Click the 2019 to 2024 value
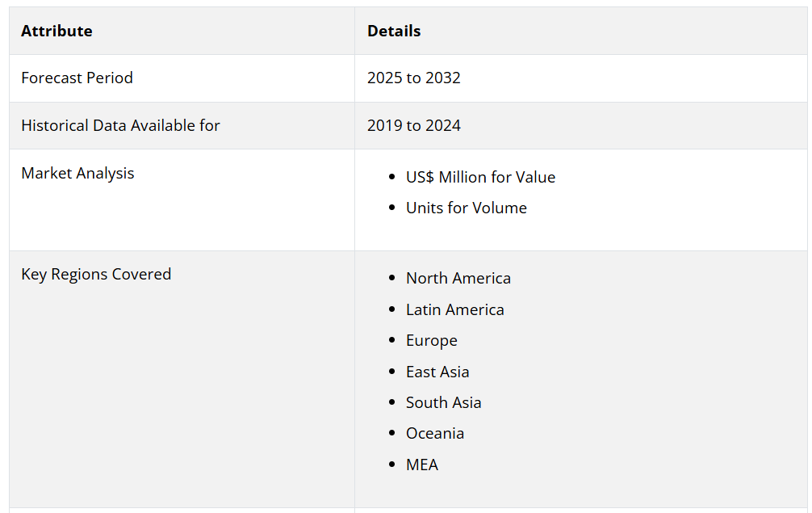812x513 pixels. click(414, 125)
